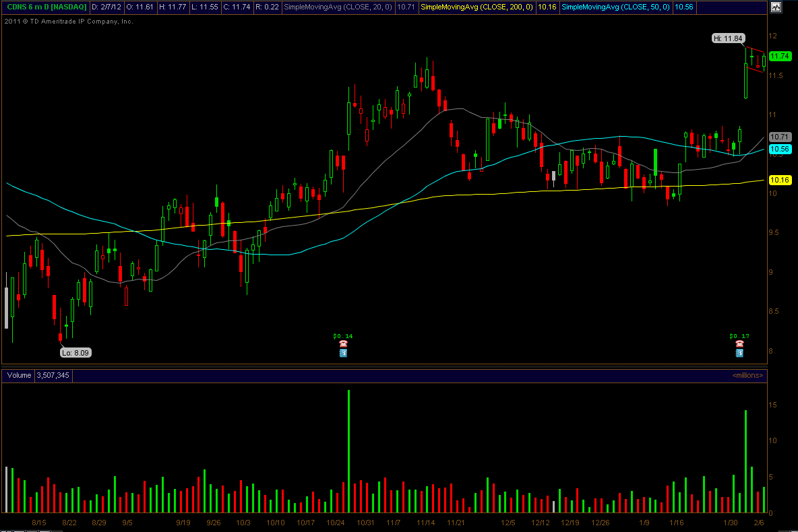Click the cyan 10.56 bubble on price axis
The width and height of the screenshot is (798, 532).
click(x=780, y=149)
